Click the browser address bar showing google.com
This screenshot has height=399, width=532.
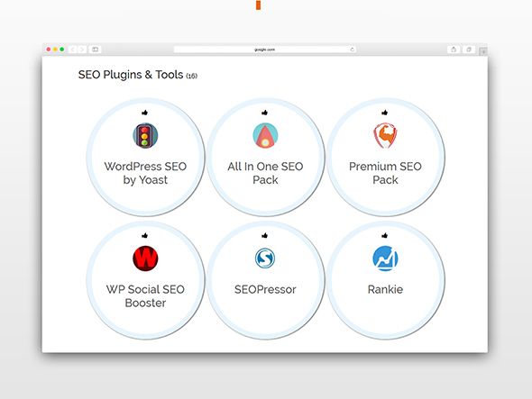[x=264, y=50]
